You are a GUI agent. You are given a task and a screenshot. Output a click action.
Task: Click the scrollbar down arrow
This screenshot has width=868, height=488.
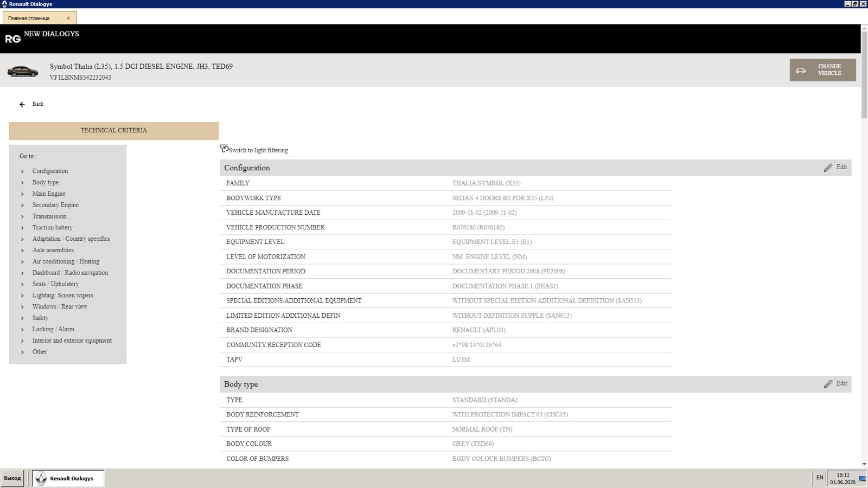click(864, 464)
